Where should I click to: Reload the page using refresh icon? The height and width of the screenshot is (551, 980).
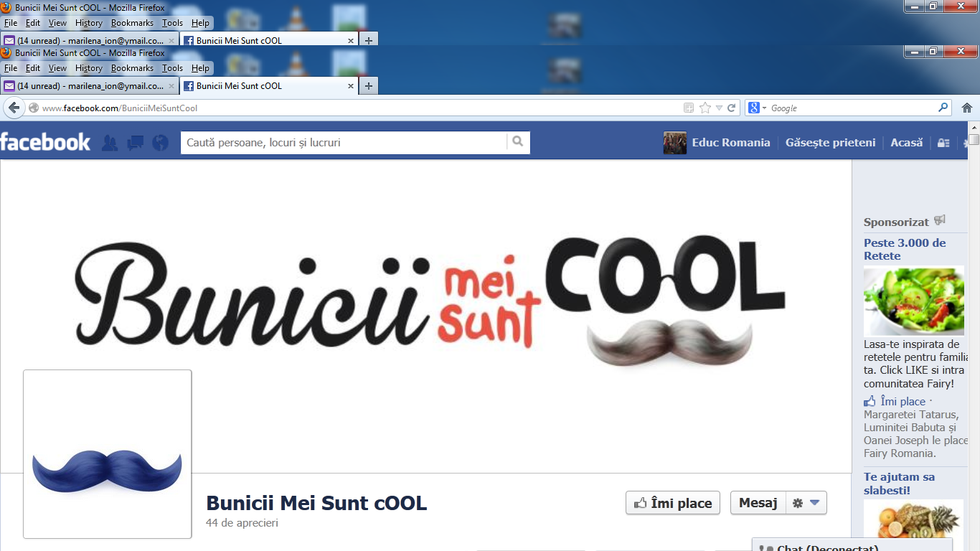(732, 108)
